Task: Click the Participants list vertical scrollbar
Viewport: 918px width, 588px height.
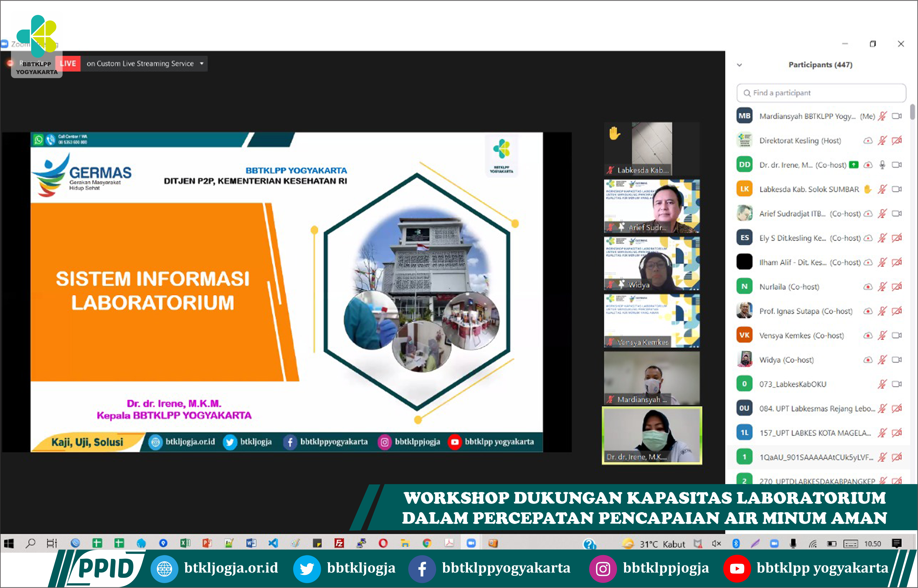Action: point(912,112)
